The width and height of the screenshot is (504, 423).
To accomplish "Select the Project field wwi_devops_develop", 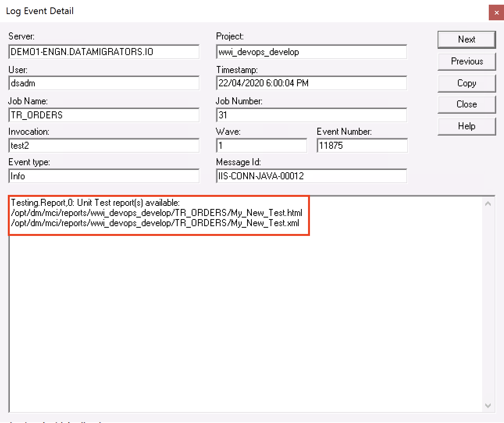I will [311, 52].
